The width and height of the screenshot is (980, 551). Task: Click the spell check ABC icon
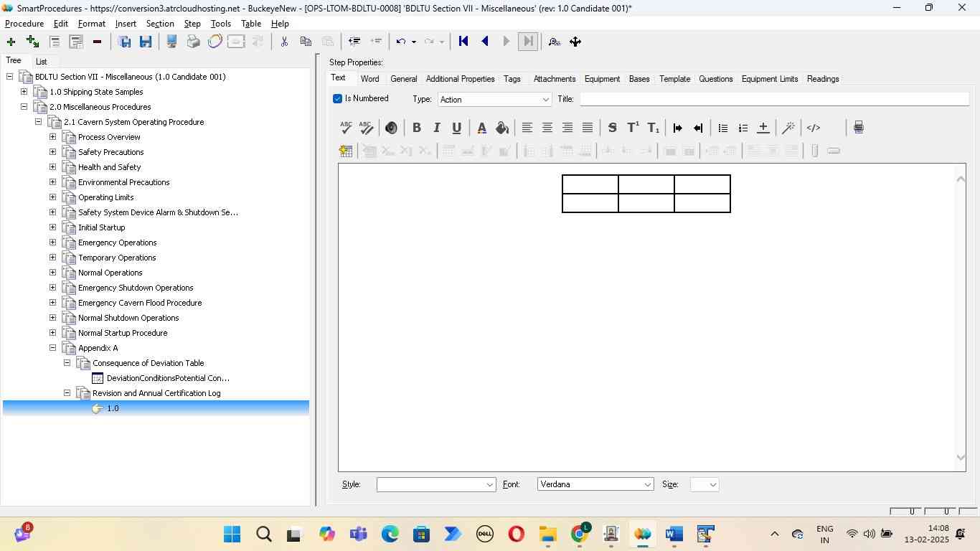pos(346,128)
